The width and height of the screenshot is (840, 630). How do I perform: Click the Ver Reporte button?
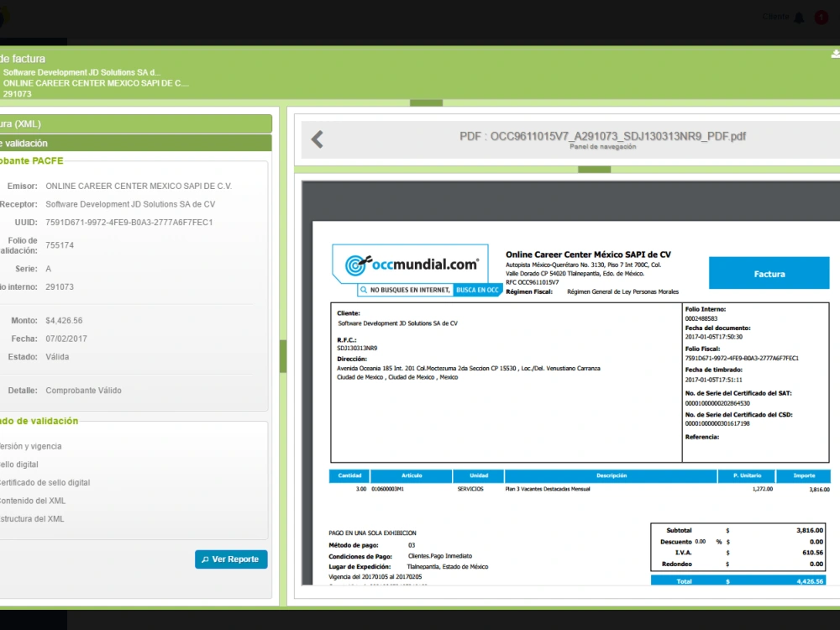click(231, 559)
